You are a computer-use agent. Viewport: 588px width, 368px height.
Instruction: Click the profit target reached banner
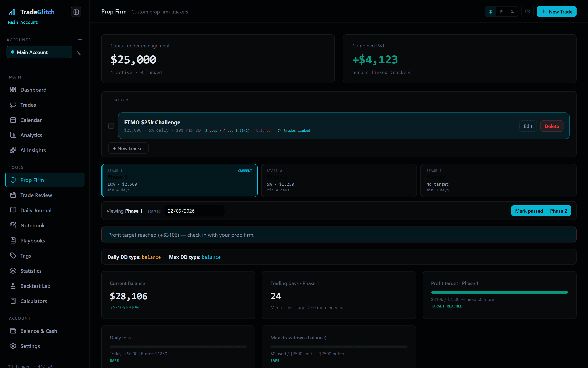tap(339, 235)
